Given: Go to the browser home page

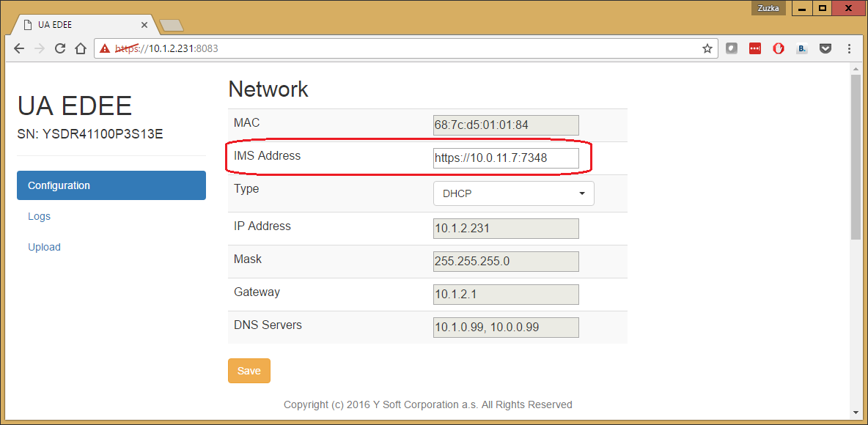Looking at the screenshot, I should tap(81, 48).
